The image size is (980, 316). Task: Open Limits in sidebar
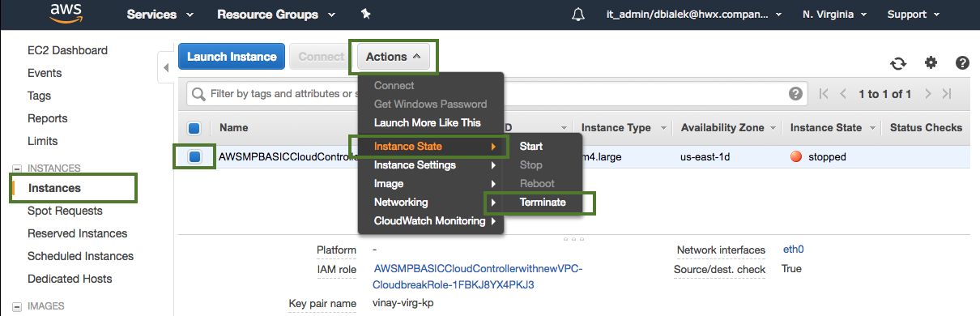[x=42, y=141]
